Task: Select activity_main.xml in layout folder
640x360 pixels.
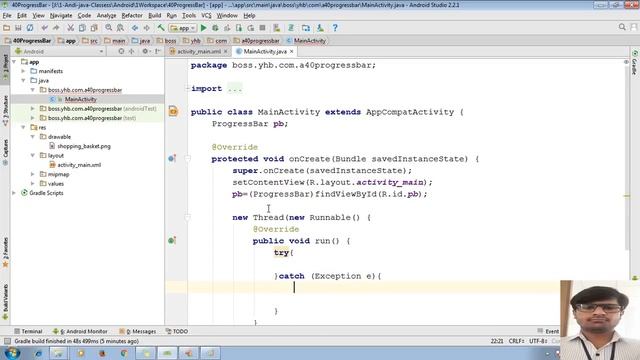Action: [x=79, y=165]
